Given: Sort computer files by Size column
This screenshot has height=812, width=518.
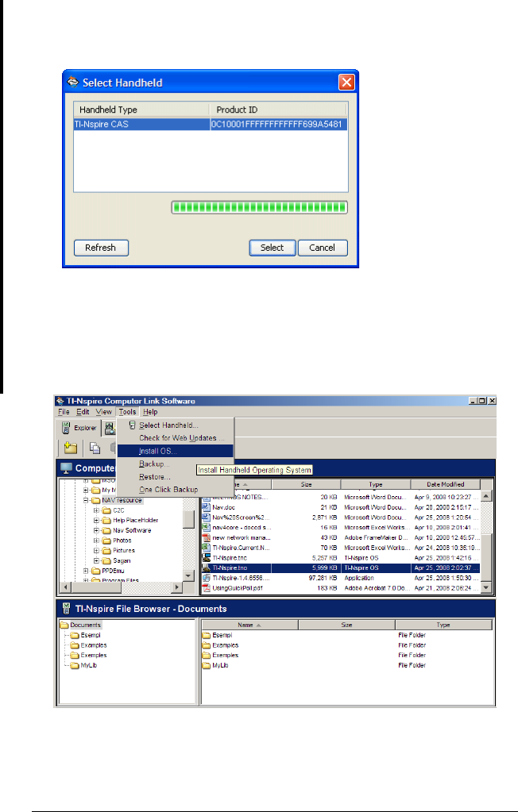Looking at the screenshot, I should click(x=306, y=484).
